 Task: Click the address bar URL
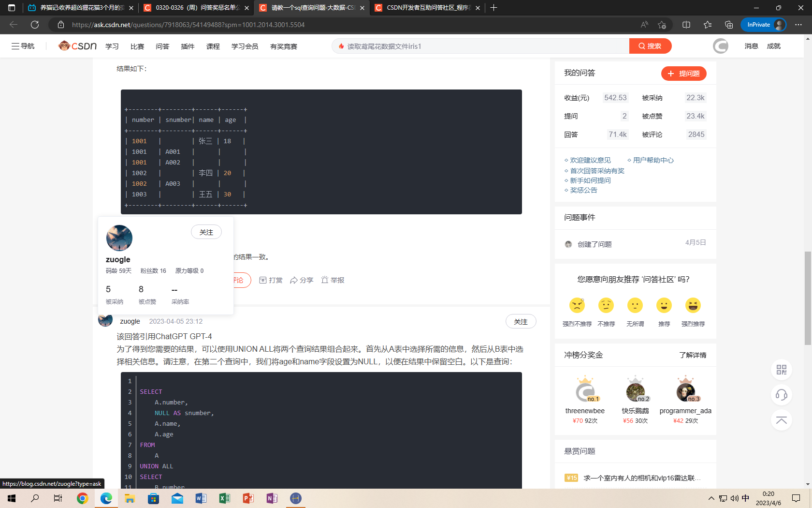pos(188,25)
